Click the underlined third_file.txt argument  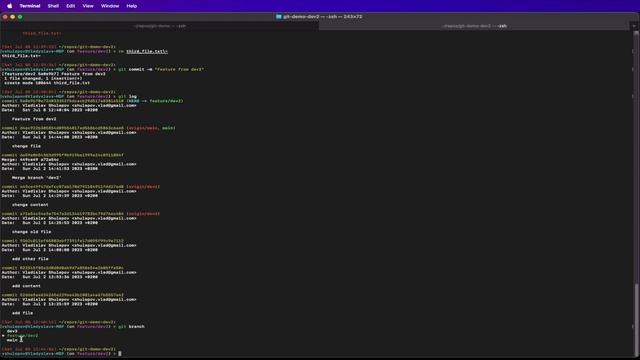147,51
